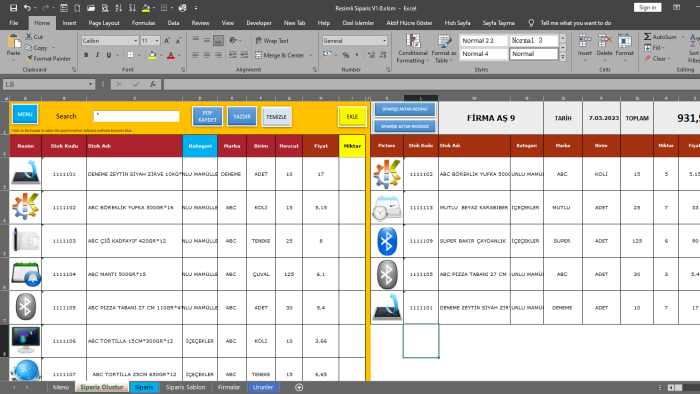
Task: Switch to the Developer ribbon tab
Action: (x=259, y=23)
